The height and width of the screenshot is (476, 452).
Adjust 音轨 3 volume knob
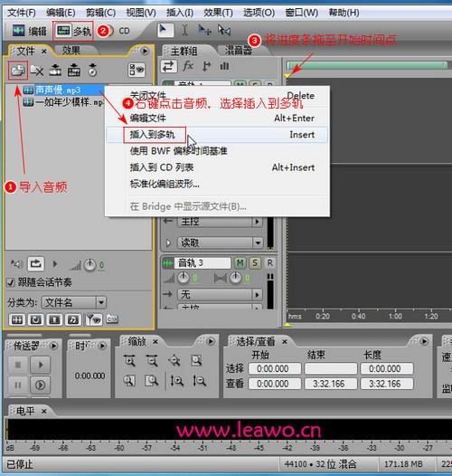coord(184,278)
